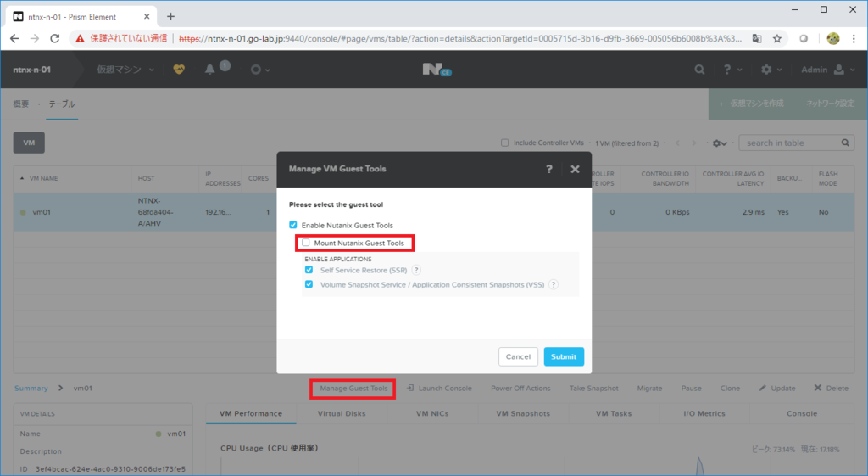Check Include Controller VMs checkbox

(x=505, y=143)
